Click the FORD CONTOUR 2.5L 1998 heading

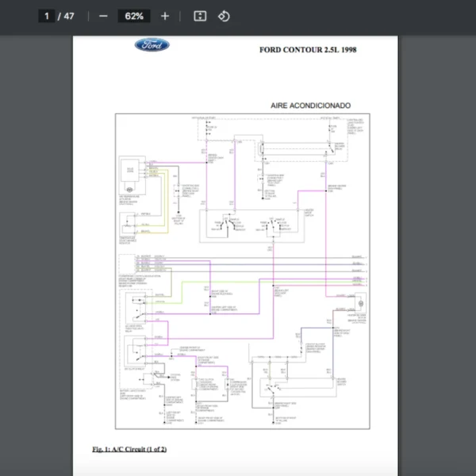click(308, 50)
